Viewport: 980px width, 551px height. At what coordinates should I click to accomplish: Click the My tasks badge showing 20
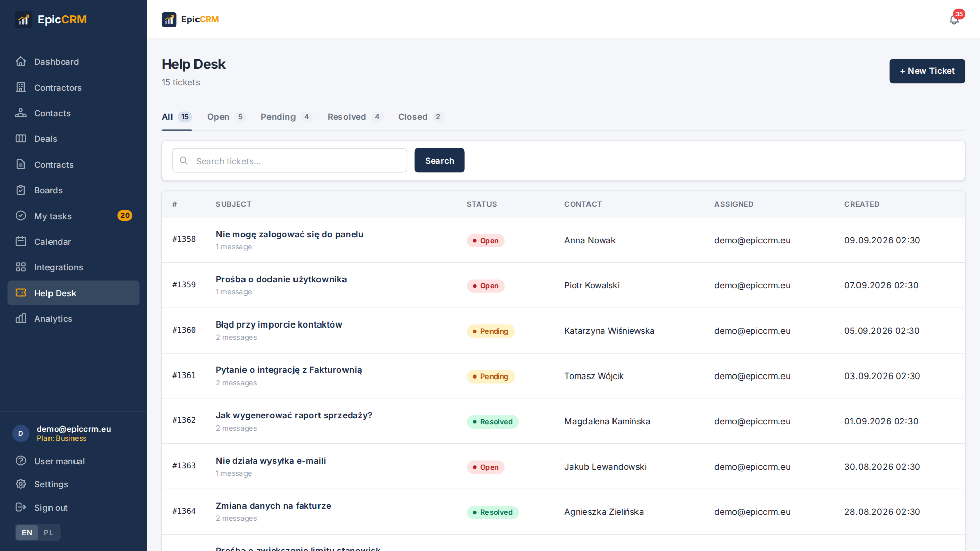coord(125,215)
